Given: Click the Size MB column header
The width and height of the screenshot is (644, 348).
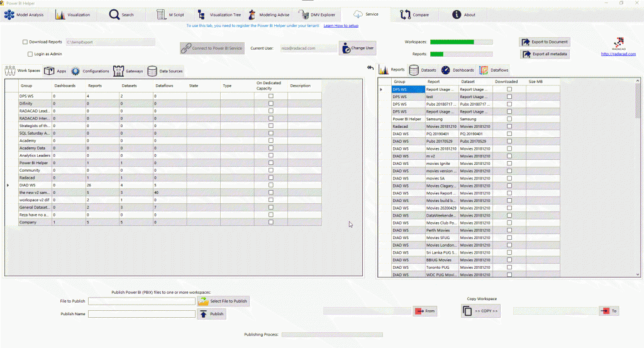Looking at the screenshot, I should click(x=535, y=82).
